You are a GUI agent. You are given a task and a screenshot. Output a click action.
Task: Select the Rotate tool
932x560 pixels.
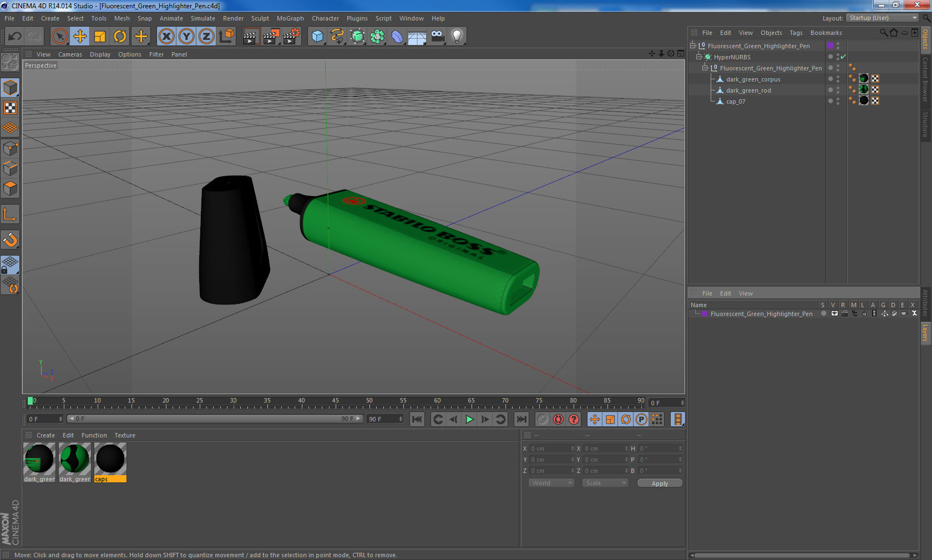[x=120, y=37]
